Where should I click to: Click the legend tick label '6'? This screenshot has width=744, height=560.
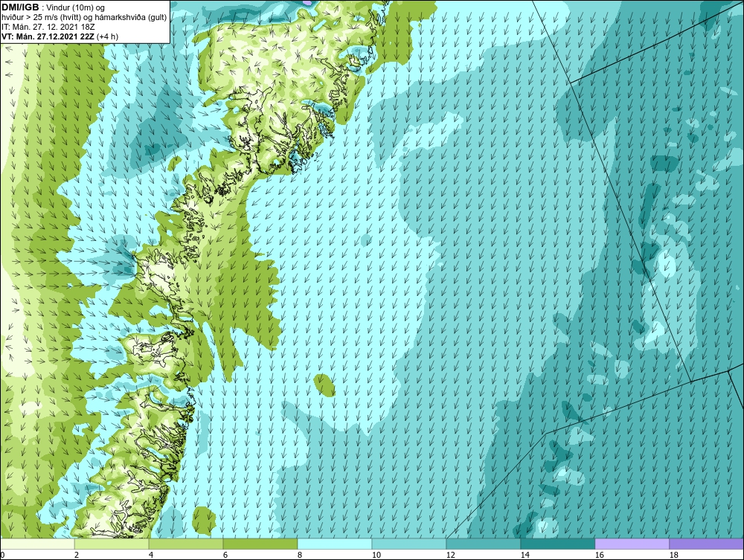[x=225, y=555]
